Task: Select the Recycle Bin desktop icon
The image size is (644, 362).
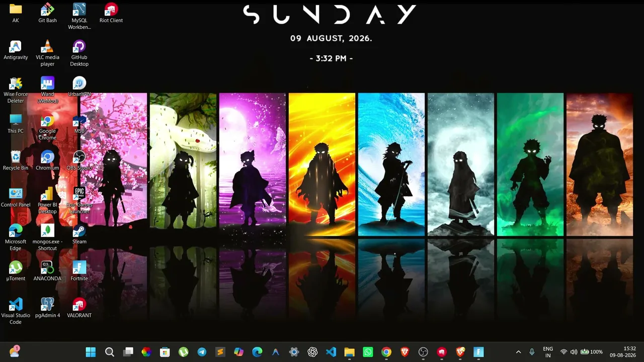Action: [16, 160]
